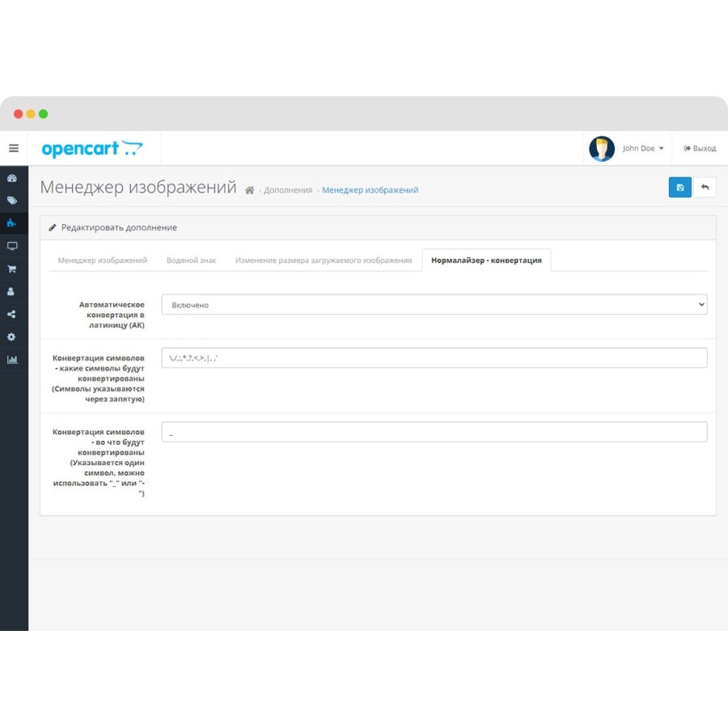Open the Customers person sidebar icon

point(11,291)
